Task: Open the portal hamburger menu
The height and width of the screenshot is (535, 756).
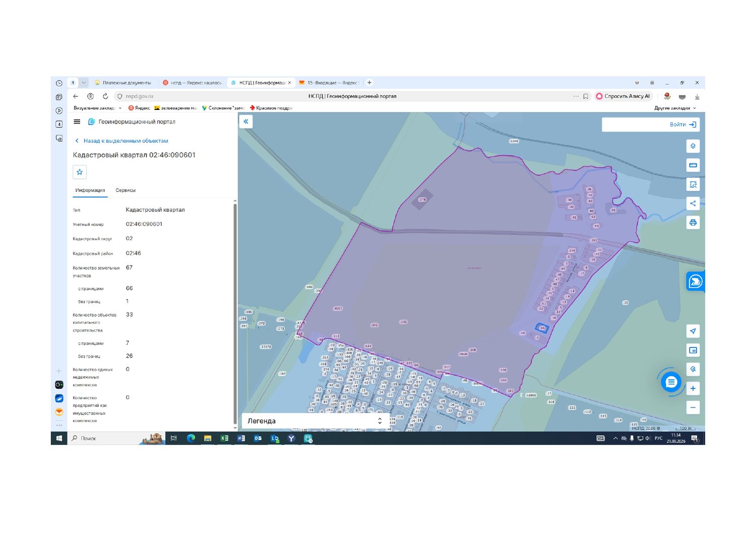Action: click(x=77, y=122)
